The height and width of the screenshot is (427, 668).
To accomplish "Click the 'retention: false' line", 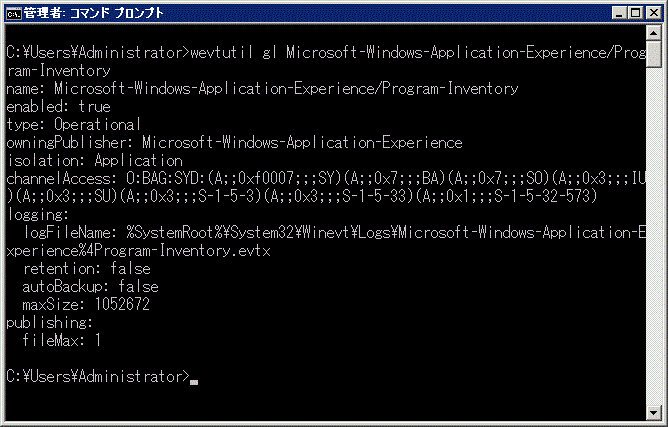I will coord(86,268).
